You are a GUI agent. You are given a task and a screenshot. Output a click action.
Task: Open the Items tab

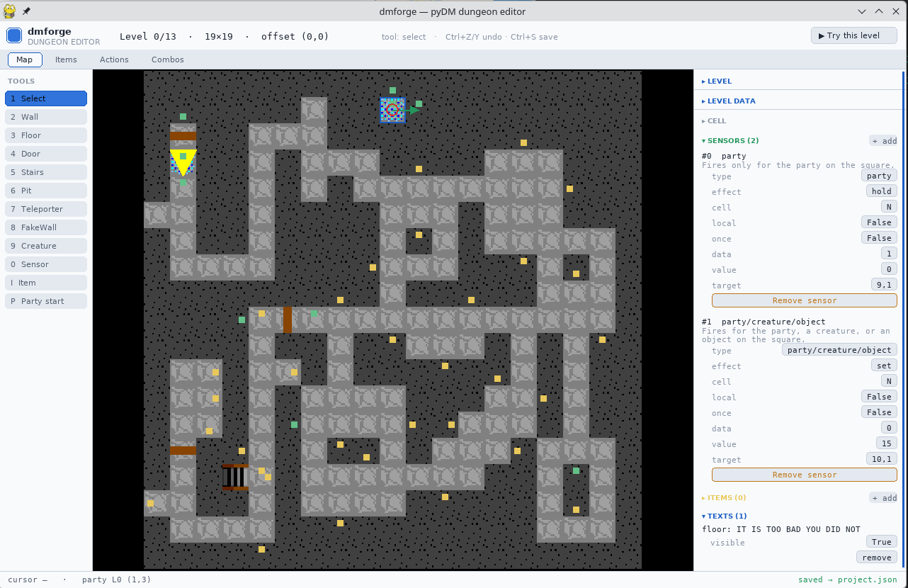(x=66, y=60)
